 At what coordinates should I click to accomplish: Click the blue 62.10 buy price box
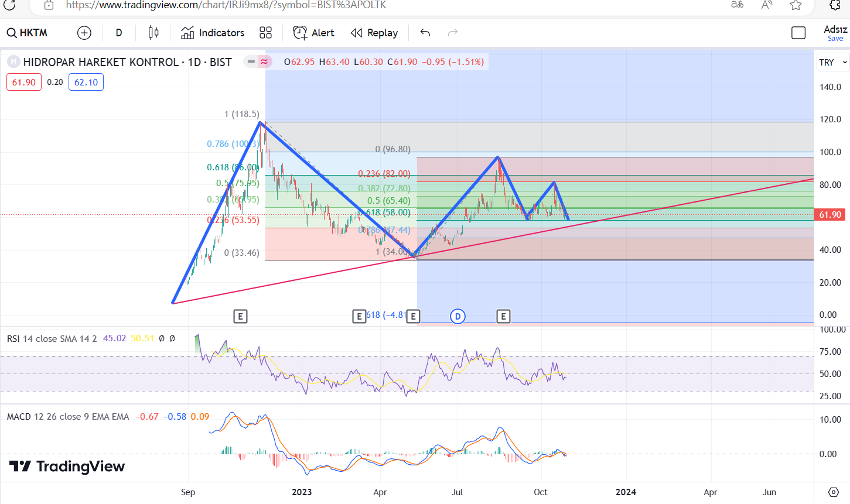[x=86, y=82]
